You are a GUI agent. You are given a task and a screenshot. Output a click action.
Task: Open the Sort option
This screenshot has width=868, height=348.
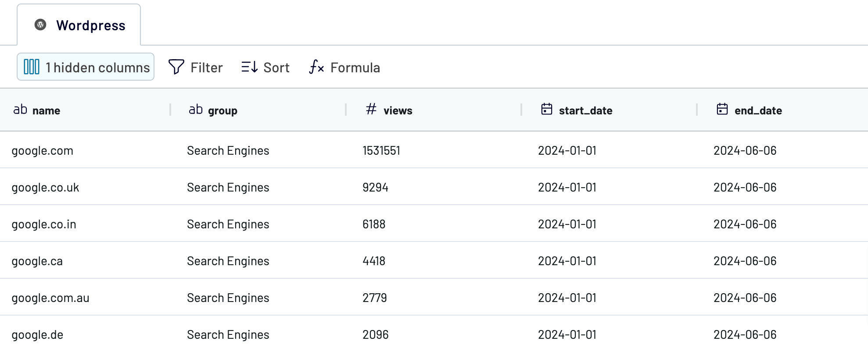(x=265, y=67)
